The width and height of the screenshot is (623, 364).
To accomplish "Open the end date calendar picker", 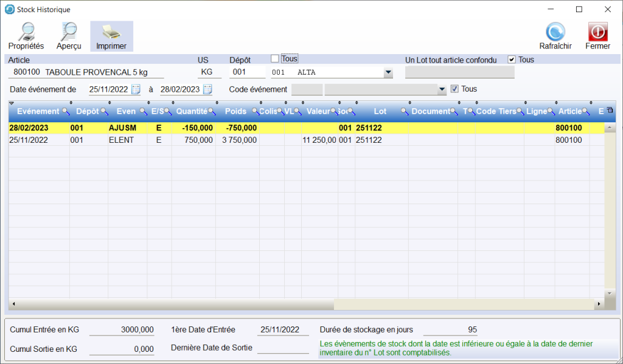I will [207, 89].
